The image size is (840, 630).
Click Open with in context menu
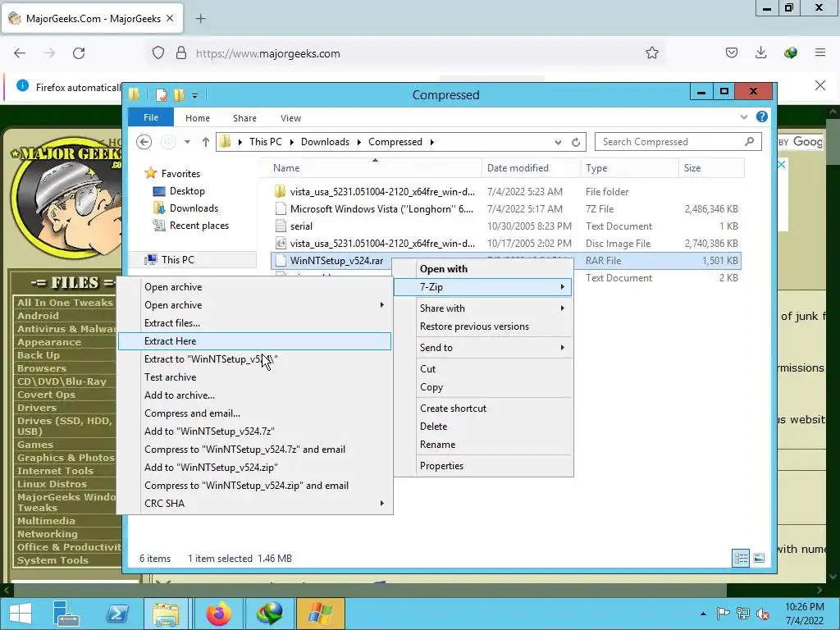point(482,269)
